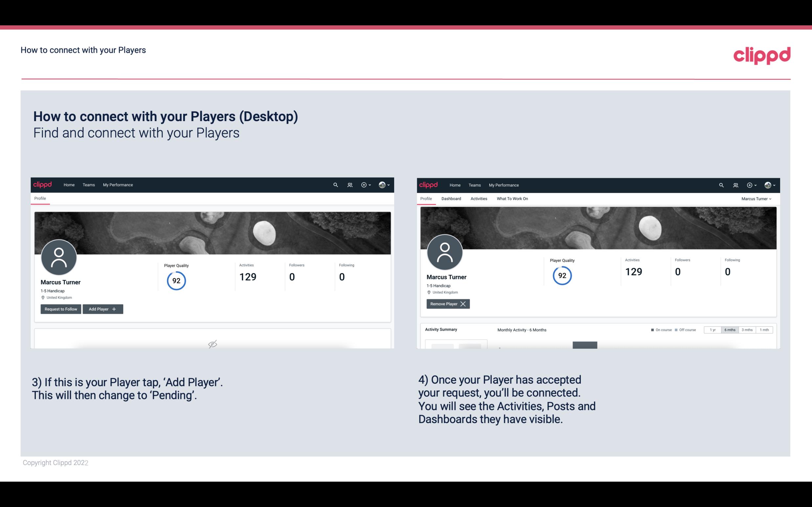Screen dimensions: 812x507
Task: Click the search icon in left screenshot
Action: click(x=335, y=185)
